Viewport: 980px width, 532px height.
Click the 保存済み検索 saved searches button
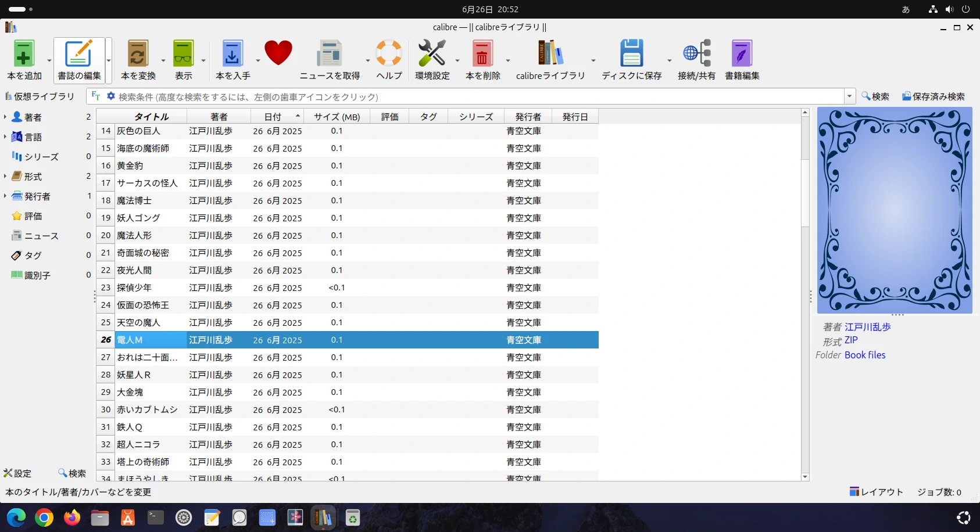[933, 96]
